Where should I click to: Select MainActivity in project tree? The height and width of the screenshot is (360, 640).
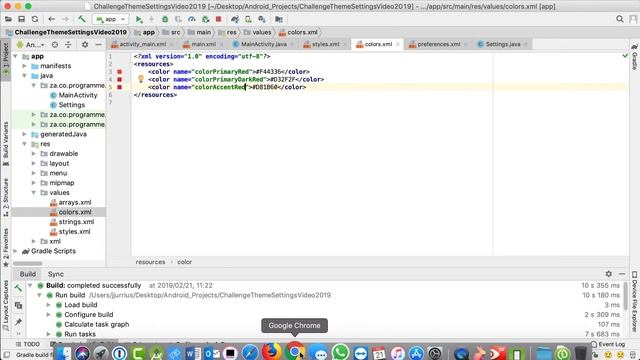[x=78, y=95]
